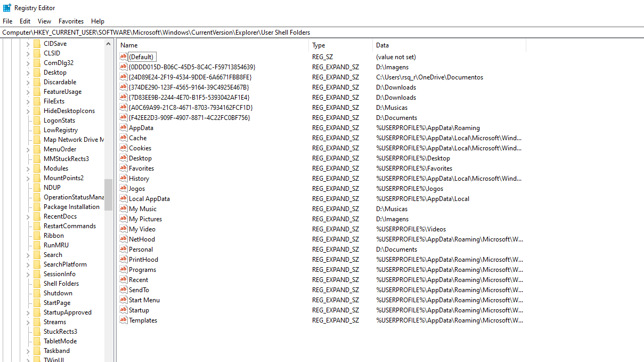Sort values by the Data column header

coord(449,45)
